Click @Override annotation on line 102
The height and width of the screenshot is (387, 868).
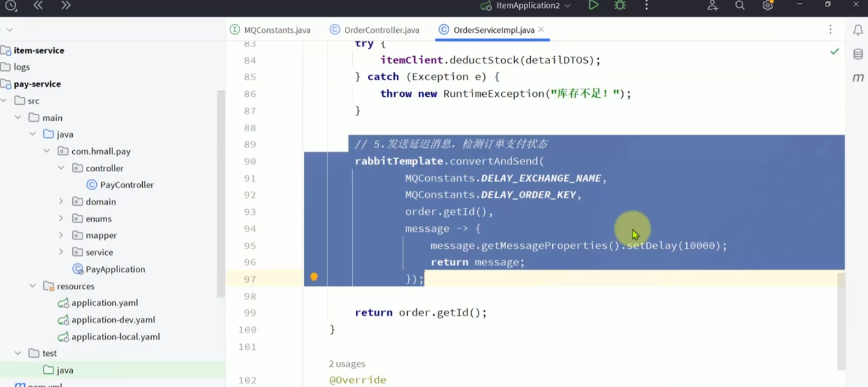tap(357, 380)
